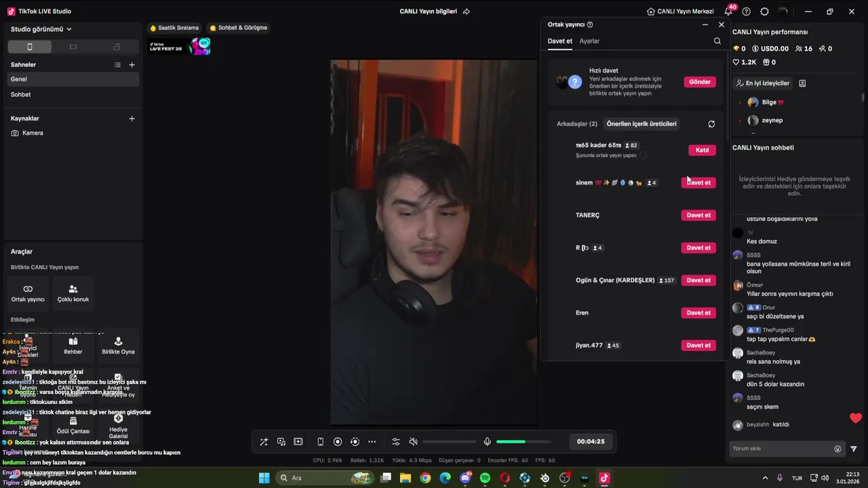868x488 pixels.
Task: Invite Eren with Davet et
Action: point(698,312)
